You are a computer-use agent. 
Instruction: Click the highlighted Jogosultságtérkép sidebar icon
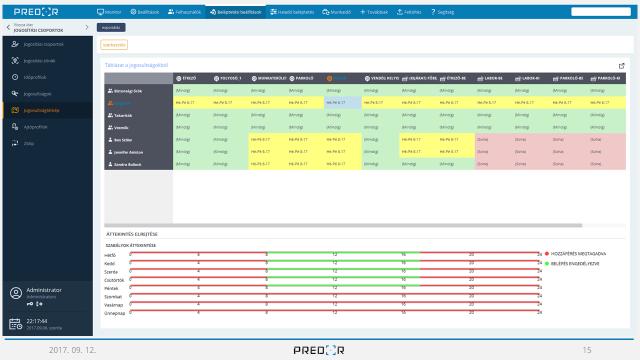point(15,110)
